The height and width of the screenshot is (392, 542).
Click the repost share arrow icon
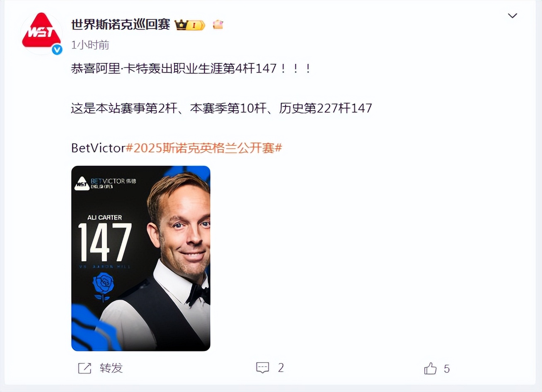pos(85,368)
